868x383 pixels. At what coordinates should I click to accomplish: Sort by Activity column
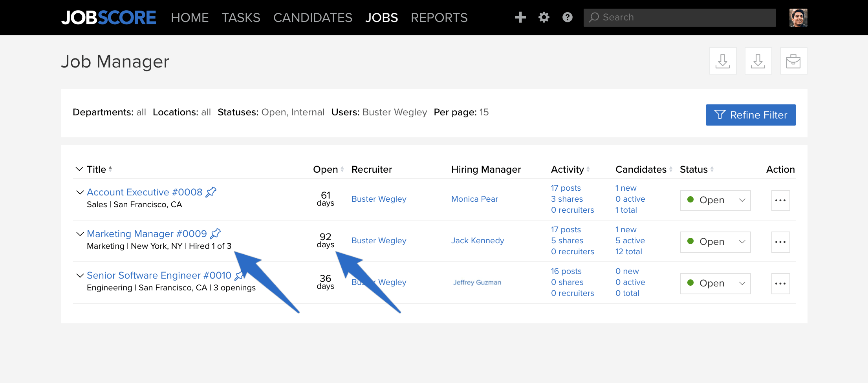588,169
